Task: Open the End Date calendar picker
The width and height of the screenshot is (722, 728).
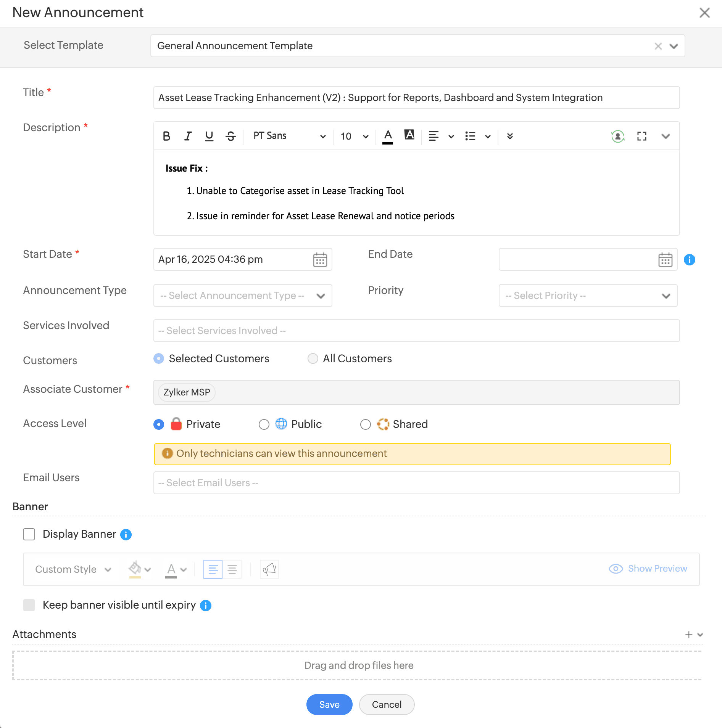Action: tap(665, 260)
